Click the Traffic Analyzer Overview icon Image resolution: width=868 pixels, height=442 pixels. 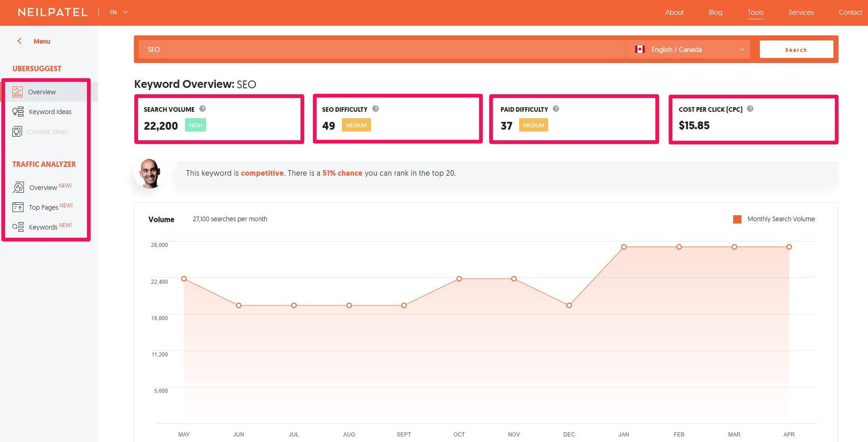pos(18,187)
